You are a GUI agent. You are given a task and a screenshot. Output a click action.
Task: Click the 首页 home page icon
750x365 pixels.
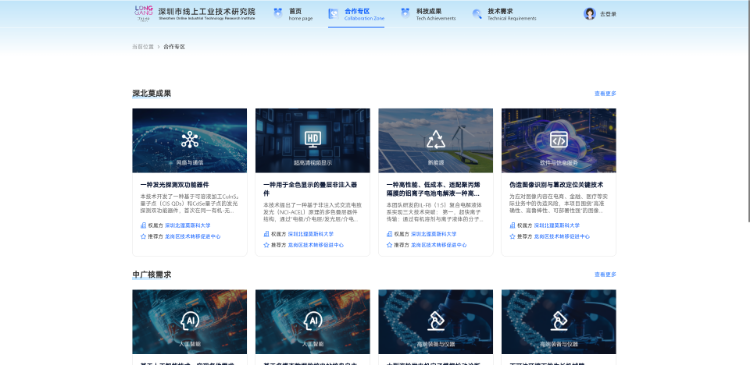click(278, 13)
